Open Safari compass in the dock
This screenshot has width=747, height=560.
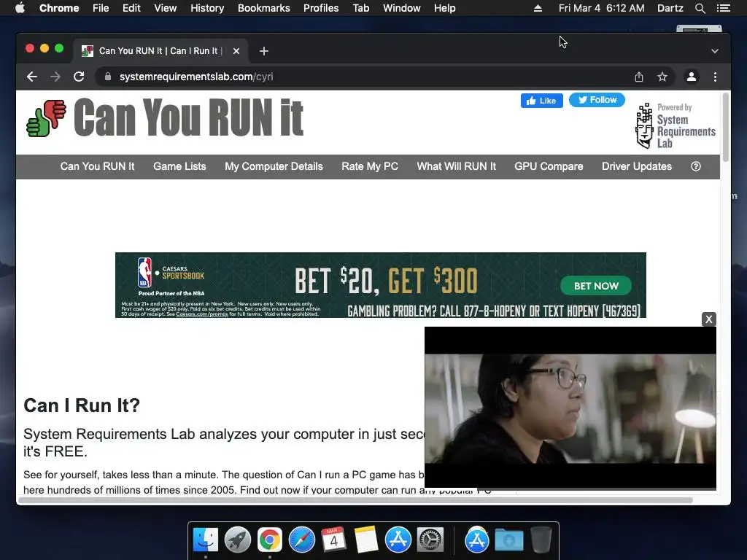(x=302, y=540)
